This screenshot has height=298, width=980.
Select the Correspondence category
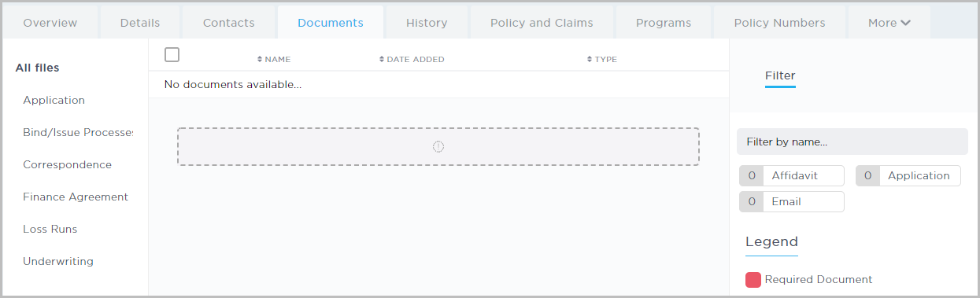pos(68,164)
